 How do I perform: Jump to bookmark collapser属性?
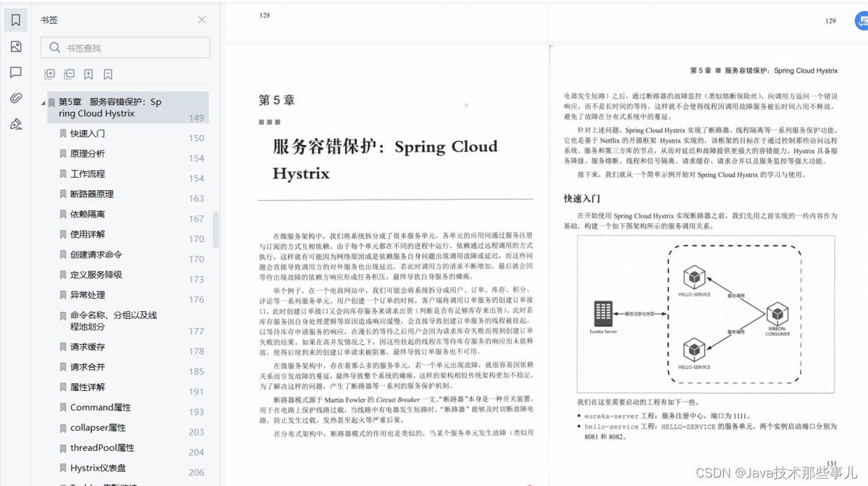point(98,427)
